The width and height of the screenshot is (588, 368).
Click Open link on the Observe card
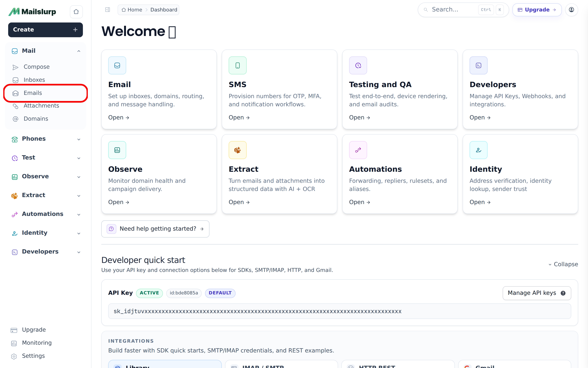pos(119,202)
